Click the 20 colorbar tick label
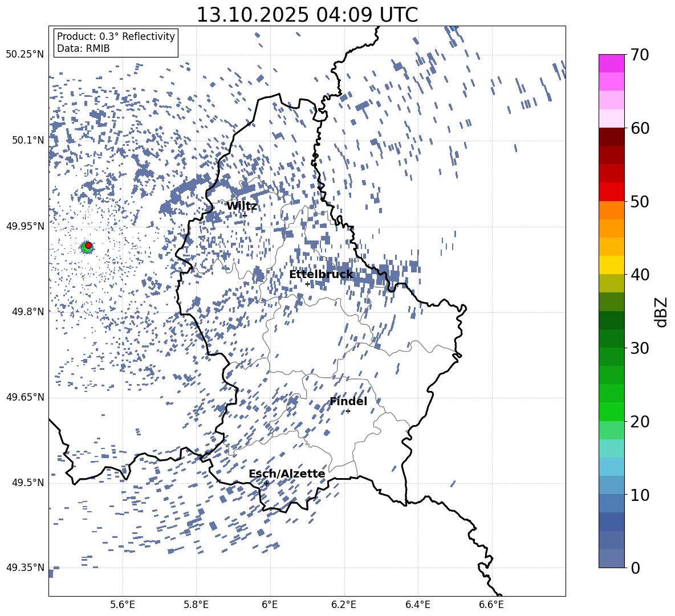The image size is (675, 616). coord(640,421)
